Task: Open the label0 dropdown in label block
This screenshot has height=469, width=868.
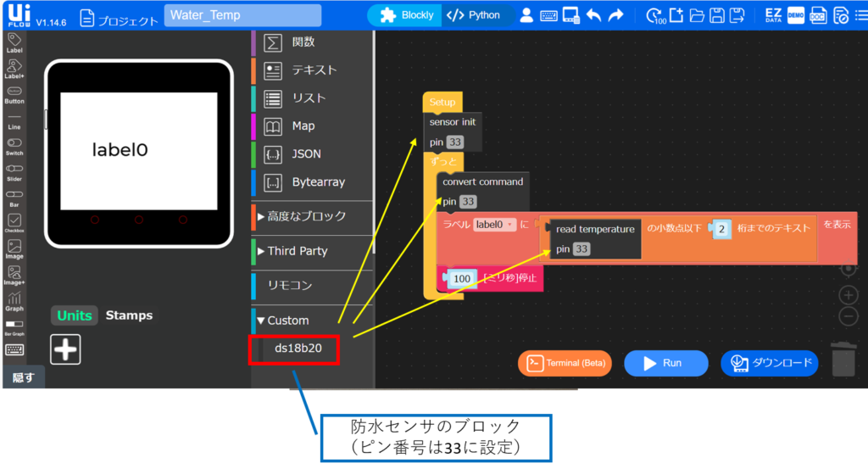Action: pos(495,224)
